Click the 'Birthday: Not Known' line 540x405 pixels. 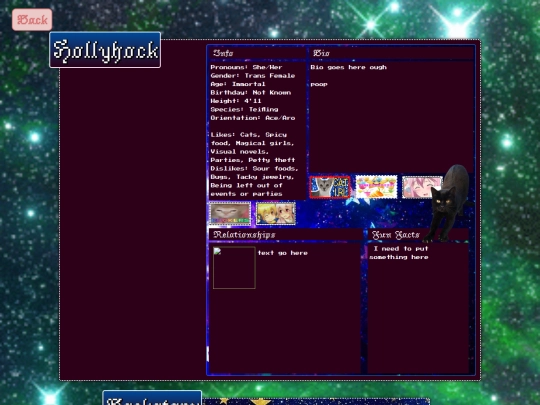click(251, 93)
